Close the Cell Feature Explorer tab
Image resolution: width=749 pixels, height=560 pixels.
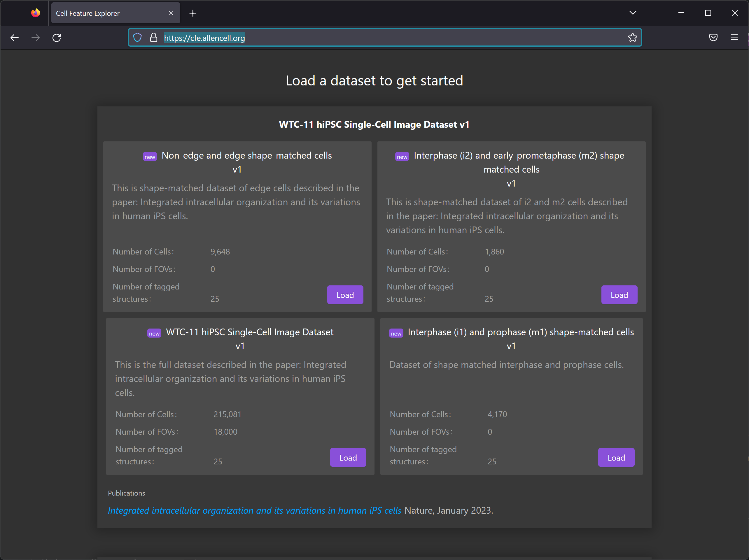[171, 13]
